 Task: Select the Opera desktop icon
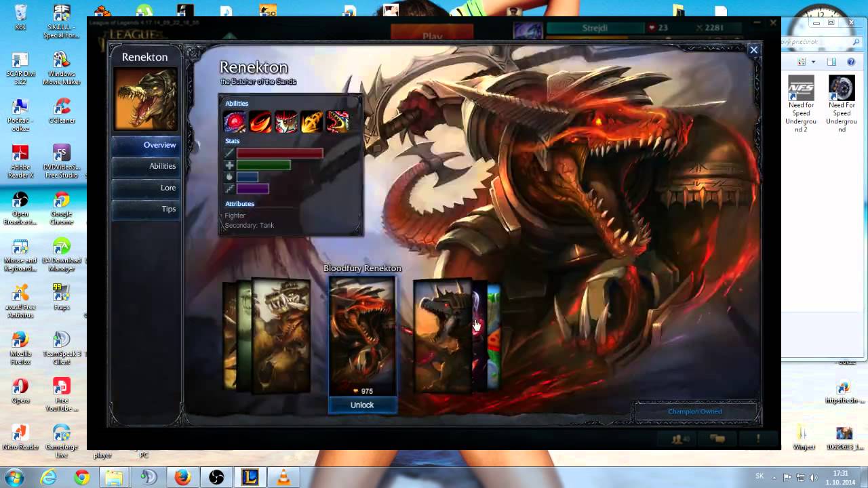point(20,391)
